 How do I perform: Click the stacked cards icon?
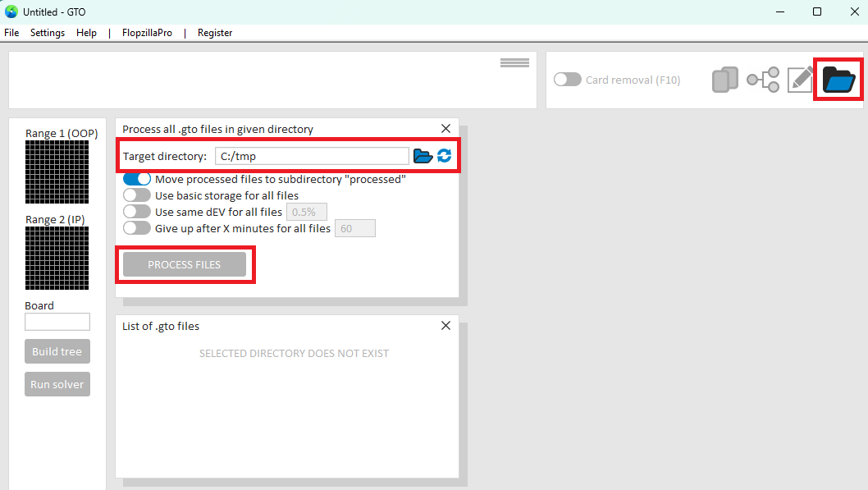point(725,80)
